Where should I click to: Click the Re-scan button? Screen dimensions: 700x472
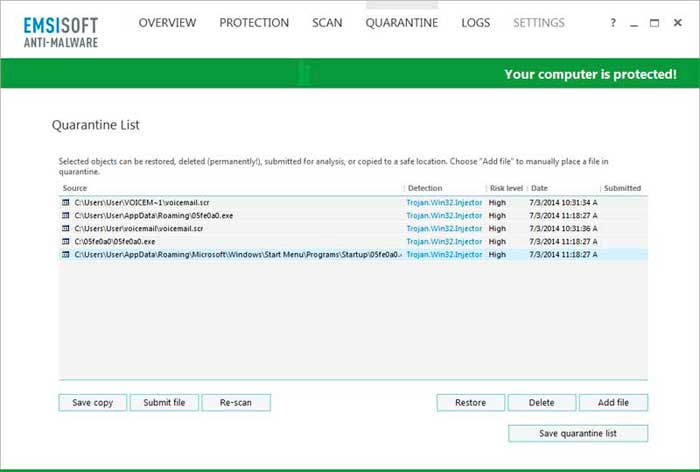coord(236,403)
